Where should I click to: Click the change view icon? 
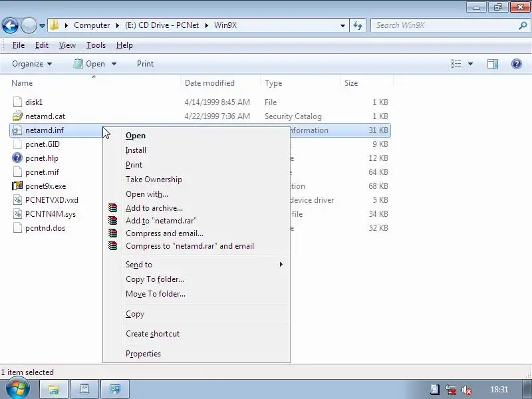point(456,64)
